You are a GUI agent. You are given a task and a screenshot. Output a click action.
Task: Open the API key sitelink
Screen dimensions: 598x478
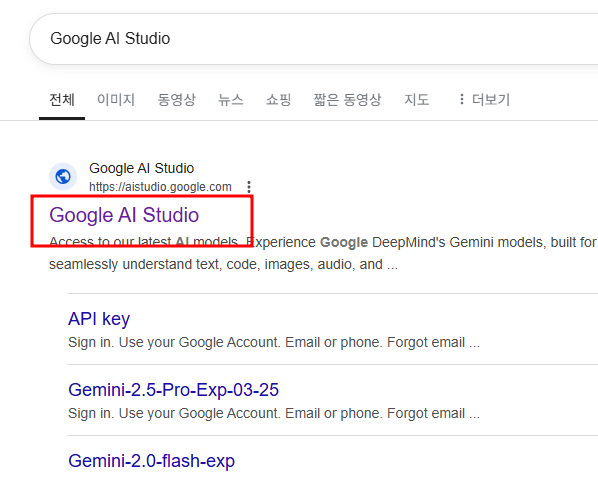point(99,319)
